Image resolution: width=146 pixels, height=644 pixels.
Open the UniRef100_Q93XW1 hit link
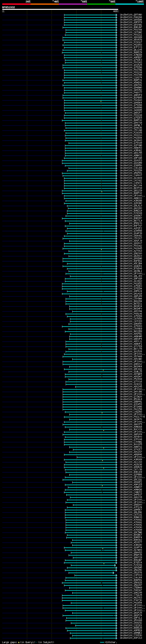[131, 25]
